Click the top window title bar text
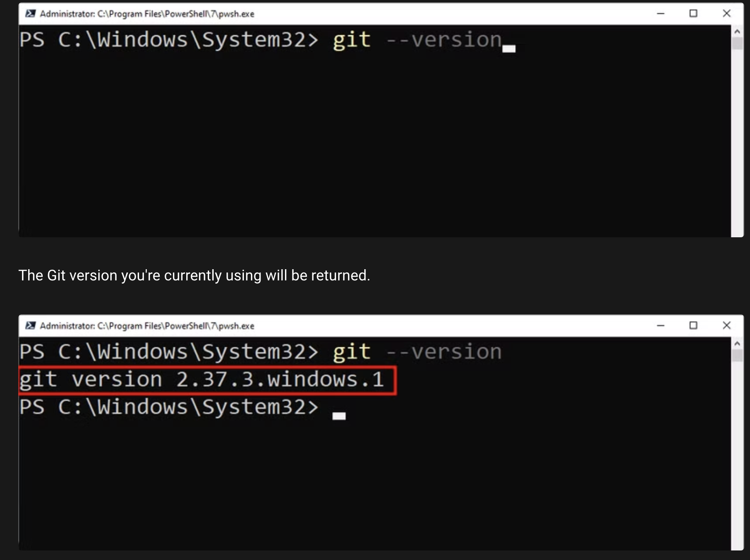 click(x=147, y=14)
